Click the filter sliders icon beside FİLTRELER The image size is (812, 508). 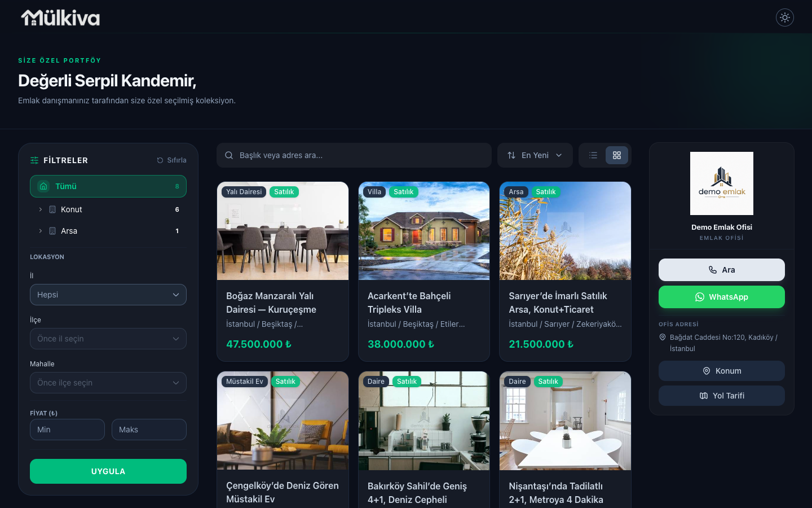pos(34,160)
